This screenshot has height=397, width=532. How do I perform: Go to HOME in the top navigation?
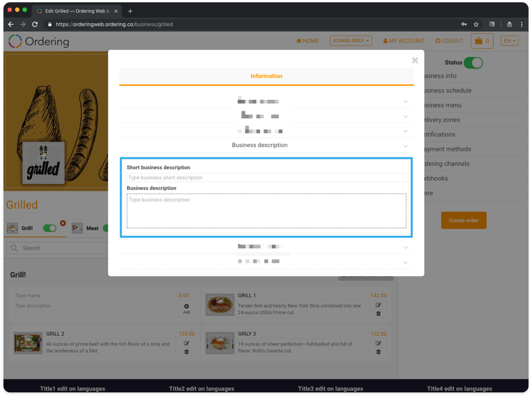click(x=308, y=41)
